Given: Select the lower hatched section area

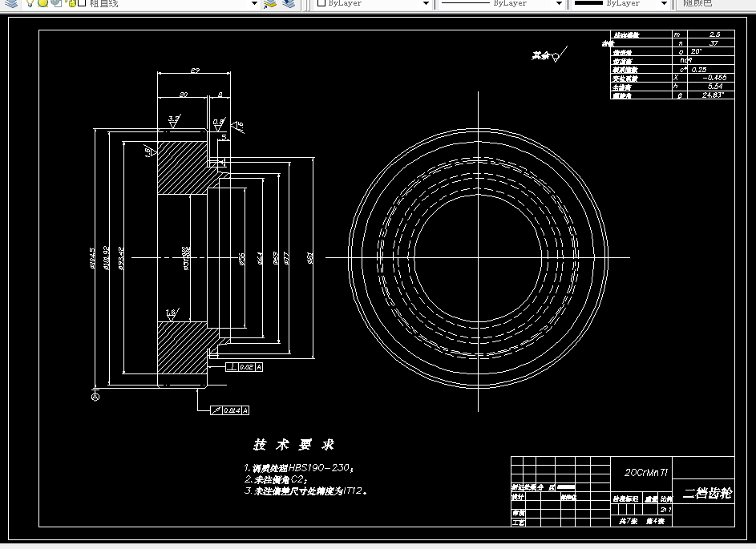Looking at the screenshot, I should point(182,348).
